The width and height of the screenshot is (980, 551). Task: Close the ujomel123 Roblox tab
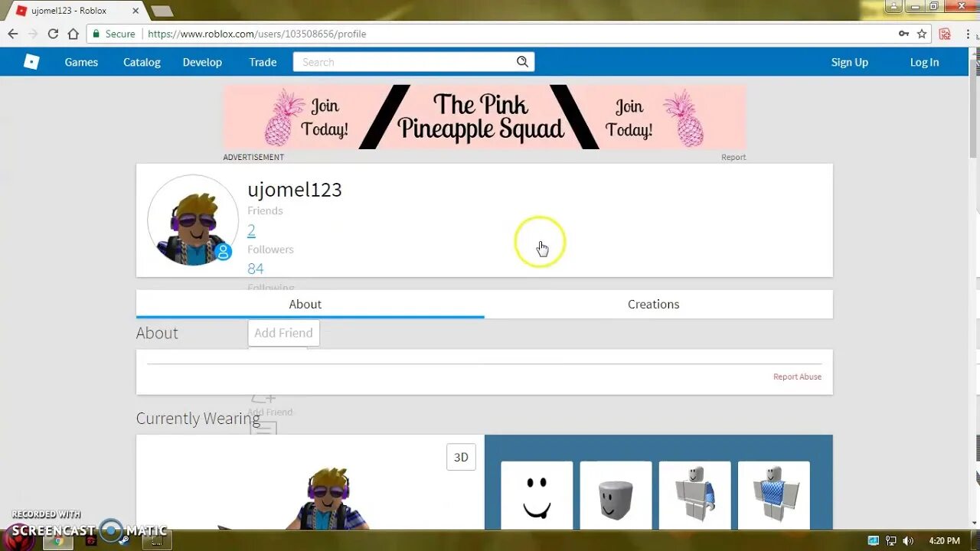pyautogui.click(x=136, y=11)
